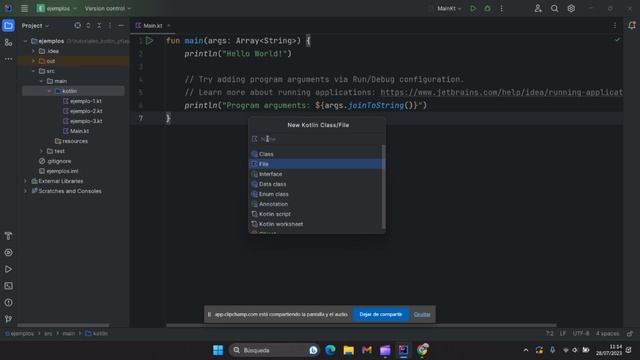Run MainKt with the green play button
Screen dimensions: 640x360
(x=473, y=8)
